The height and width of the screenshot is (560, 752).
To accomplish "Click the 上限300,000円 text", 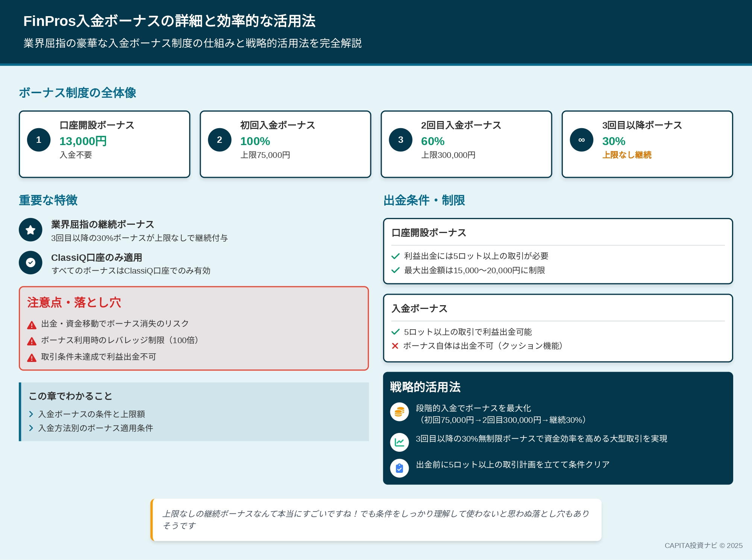I will tap(448, 155).
